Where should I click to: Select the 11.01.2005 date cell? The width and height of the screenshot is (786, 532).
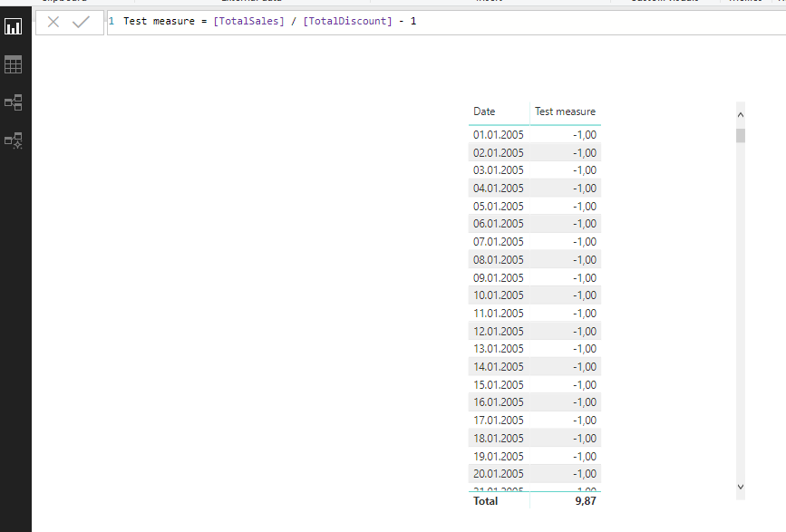coord(499,314)
